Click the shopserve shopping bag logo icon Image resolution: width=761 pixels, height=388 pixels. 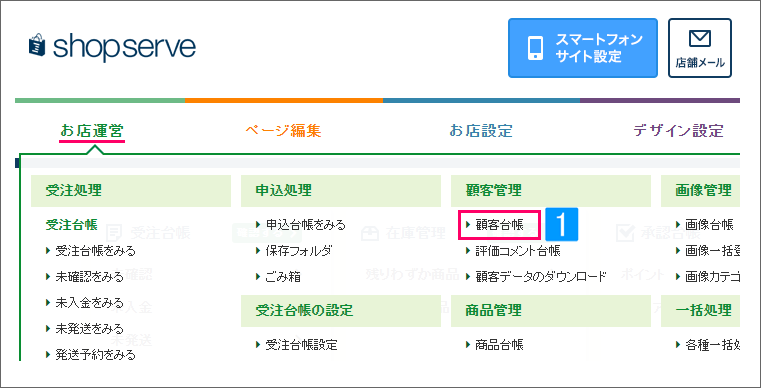37,47
